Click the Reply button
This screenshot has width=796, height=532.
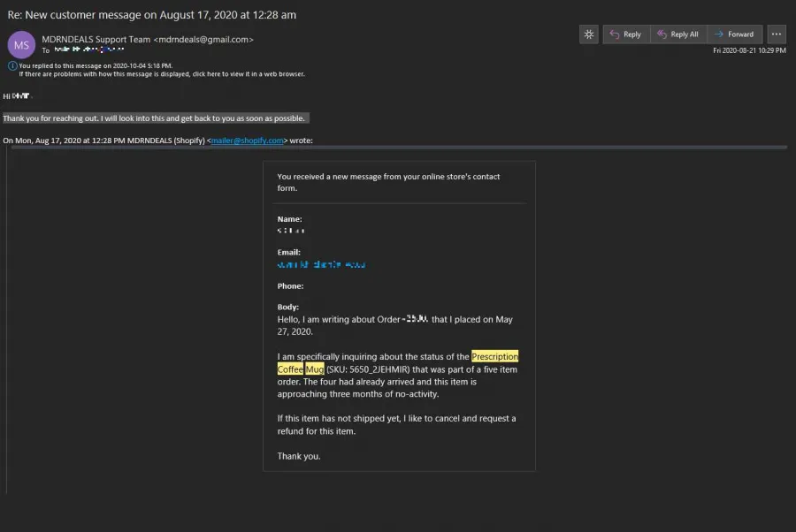coord(625,34)
